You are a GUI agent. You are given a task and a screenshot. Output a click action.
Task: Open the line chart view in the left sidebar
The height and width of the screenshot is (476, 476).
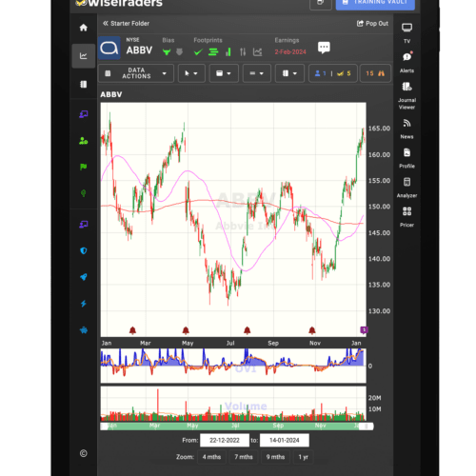[x=84, y=56]
